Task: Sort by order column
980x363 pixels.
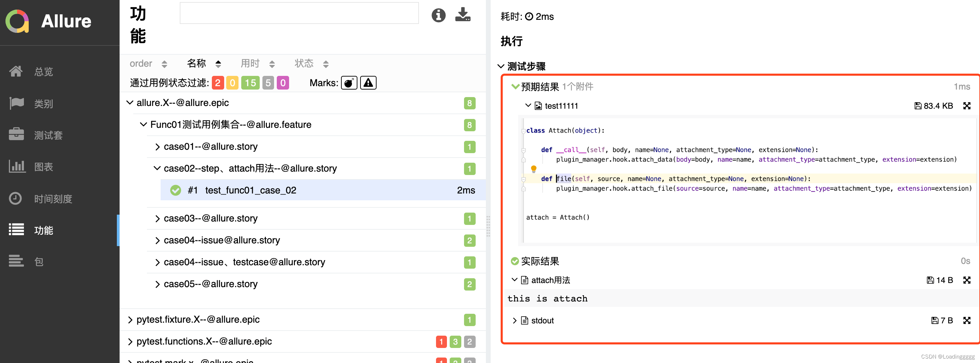Action: (148, 64)
